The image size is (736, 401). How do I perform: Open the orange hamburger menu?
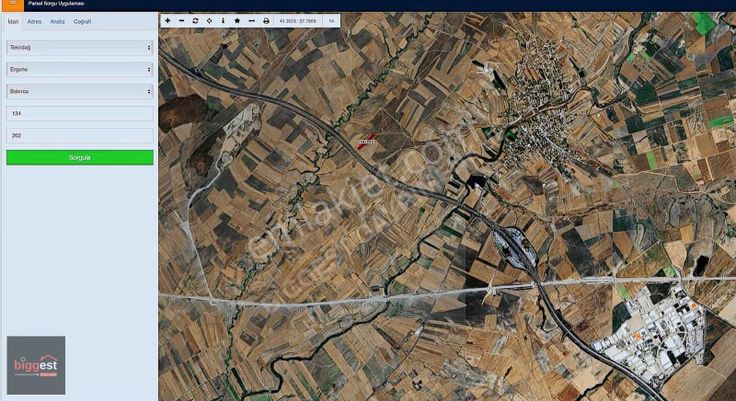tap(13, 4)
